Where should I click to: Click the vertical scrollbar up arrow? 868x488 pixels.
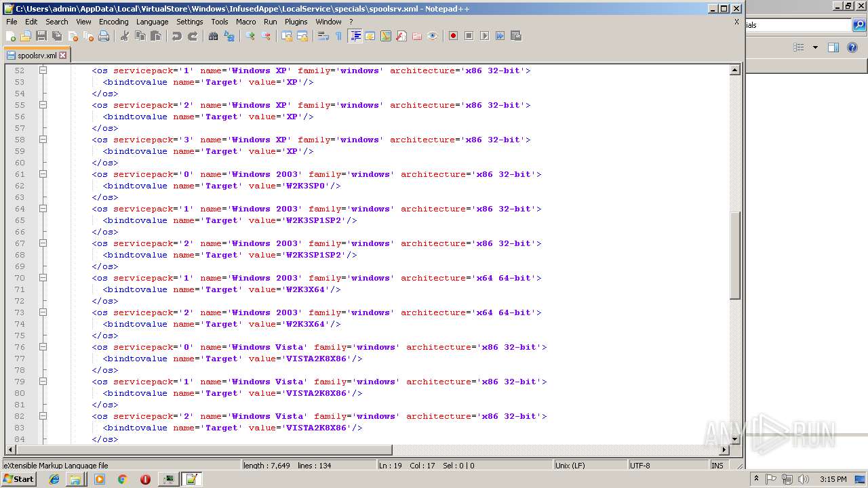coord(735,70)
